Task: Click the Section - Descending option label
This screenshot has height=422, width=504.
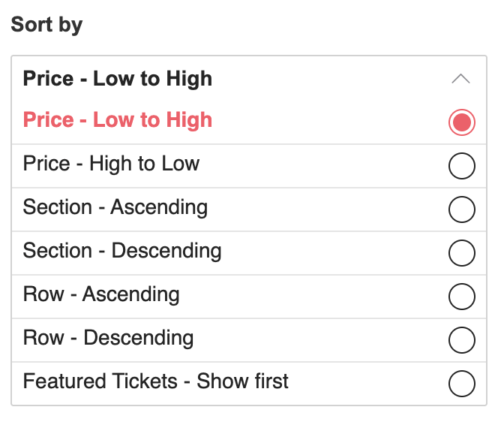Action: pos(122,251)
